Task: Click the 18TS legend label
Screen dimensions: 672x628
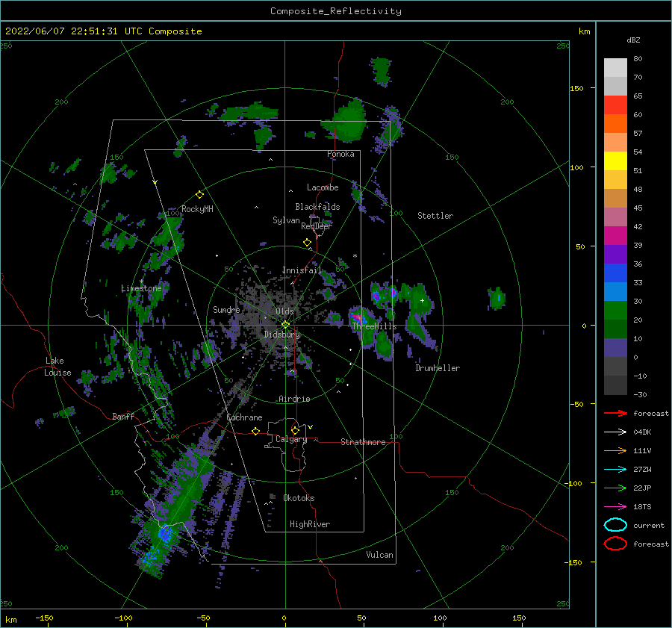Action: click(642, 507)
